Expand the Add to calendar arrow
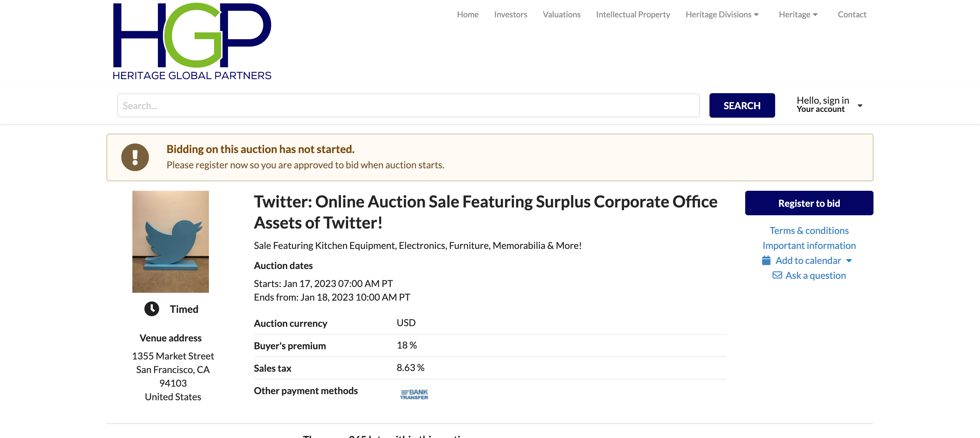The width and height of the screenshot is (980, 438). (849, 261)
